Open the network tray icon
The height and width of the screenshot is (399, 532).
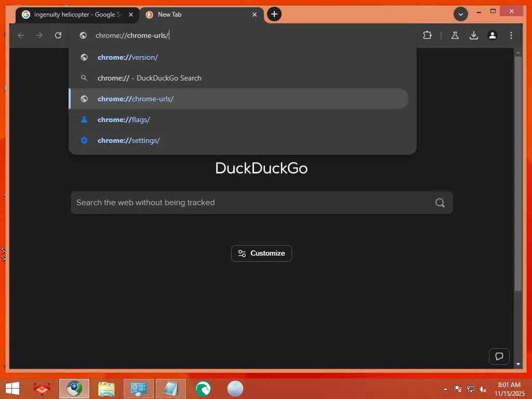(471, 389)
